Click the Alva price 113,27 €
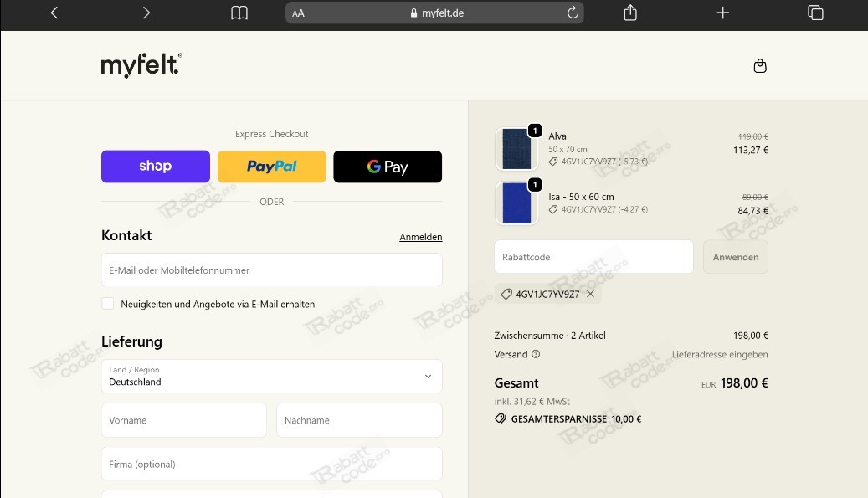This screenshot has height=498, width=868. coord(751,150)
